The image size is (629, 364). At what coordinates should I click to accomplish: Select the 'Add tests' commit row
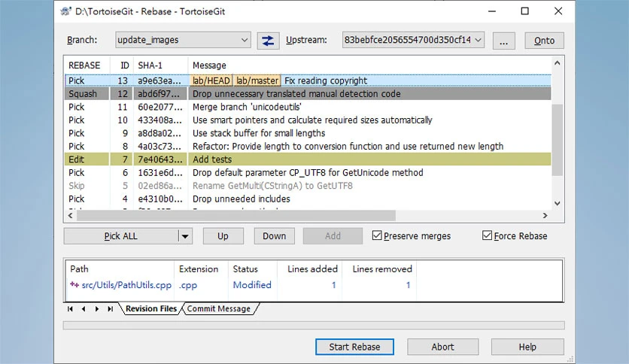308,159
